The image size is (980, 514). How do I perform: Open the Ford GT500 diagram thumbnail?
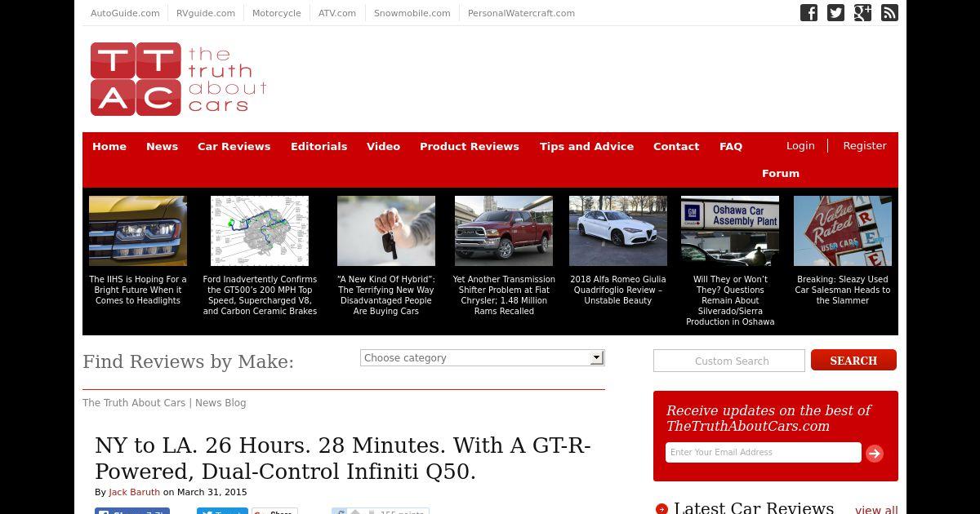[x=260, y=231]
